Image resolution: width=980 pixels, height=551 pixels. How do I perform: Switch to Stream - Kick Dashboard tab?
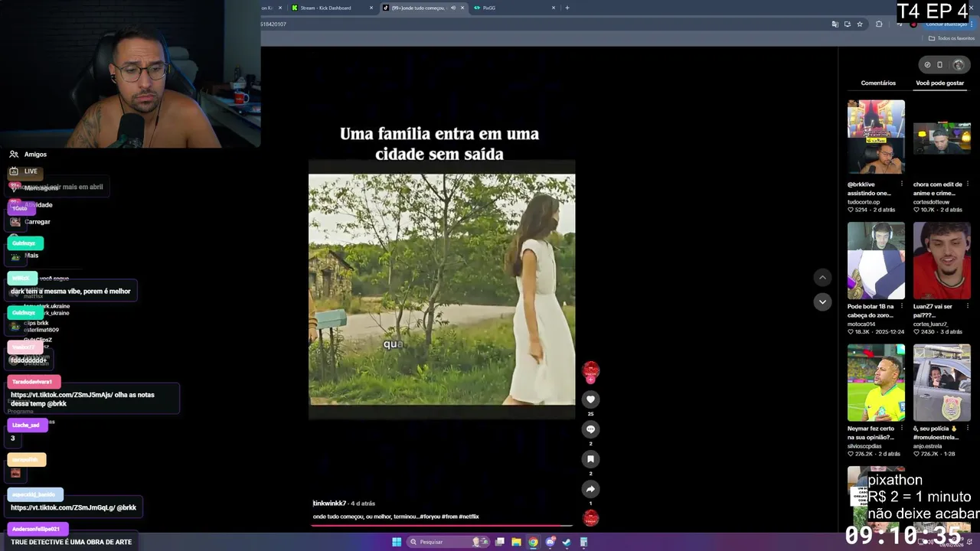(332, 8)
